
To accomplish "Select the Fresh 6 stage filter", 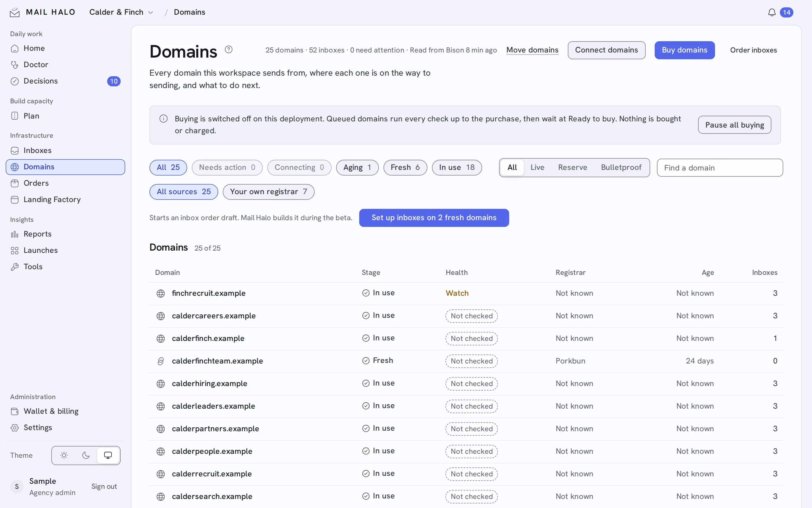I will click(x=405, y=167).
